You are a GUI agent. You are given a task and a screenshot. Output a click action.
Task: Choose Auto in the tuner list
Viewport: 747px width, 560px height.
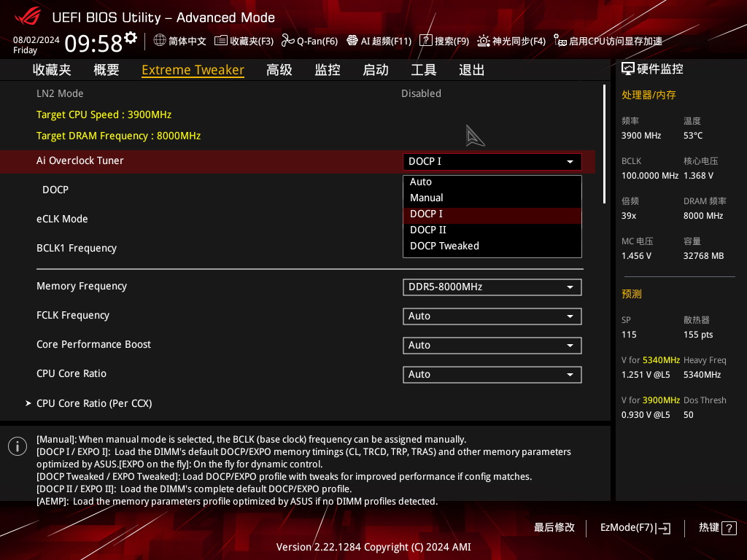point(492,182)
